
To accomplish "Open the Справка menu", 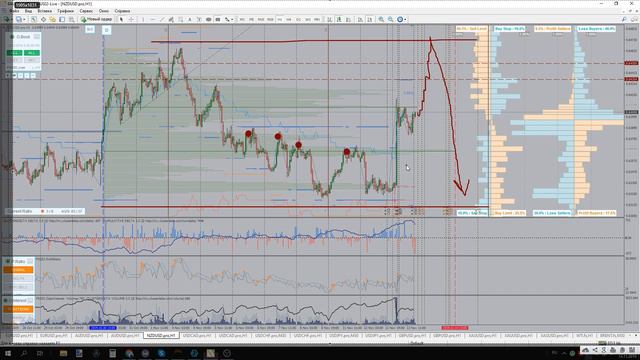I will [122, 11].
